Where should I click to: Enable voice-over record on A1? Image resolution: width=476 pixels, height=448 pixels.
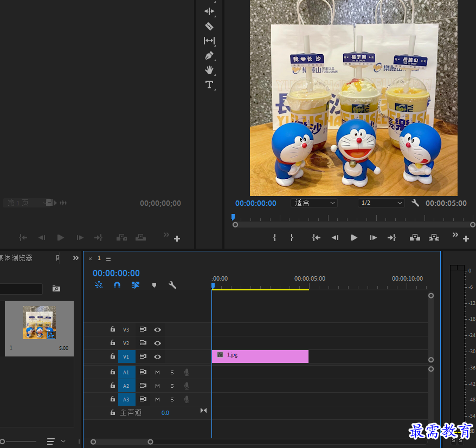click(187, 373)
